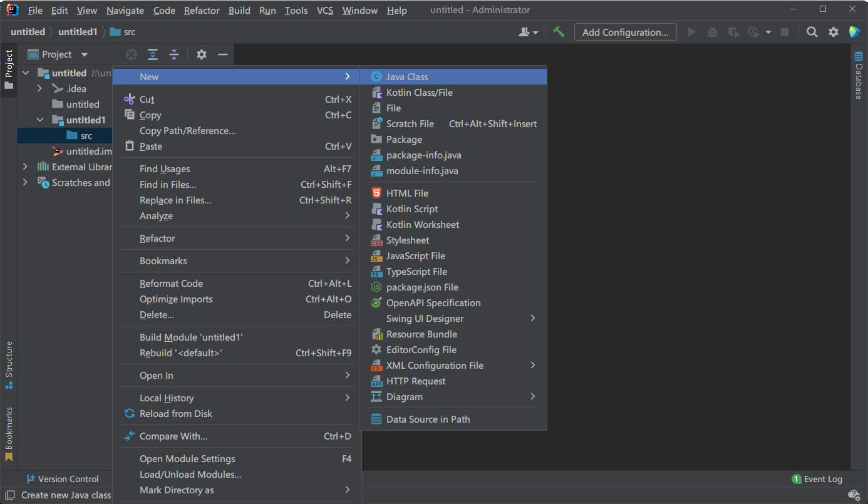Expand External Libraries tree node

click(x=25, y=167)
